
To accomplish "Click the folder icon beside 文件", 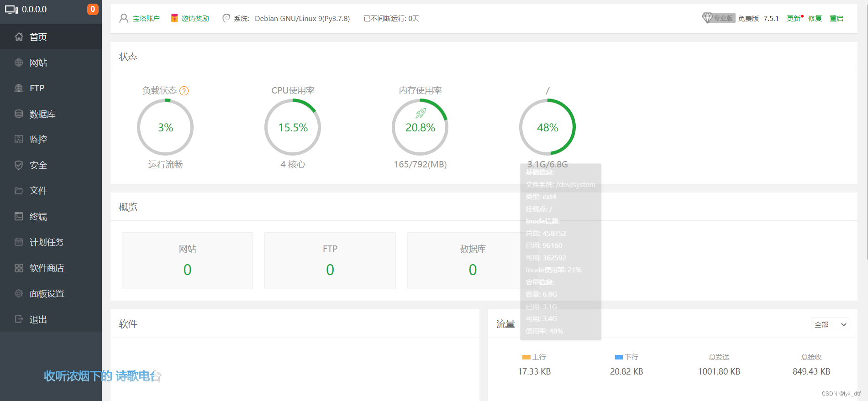I will (x=19, y=191).
